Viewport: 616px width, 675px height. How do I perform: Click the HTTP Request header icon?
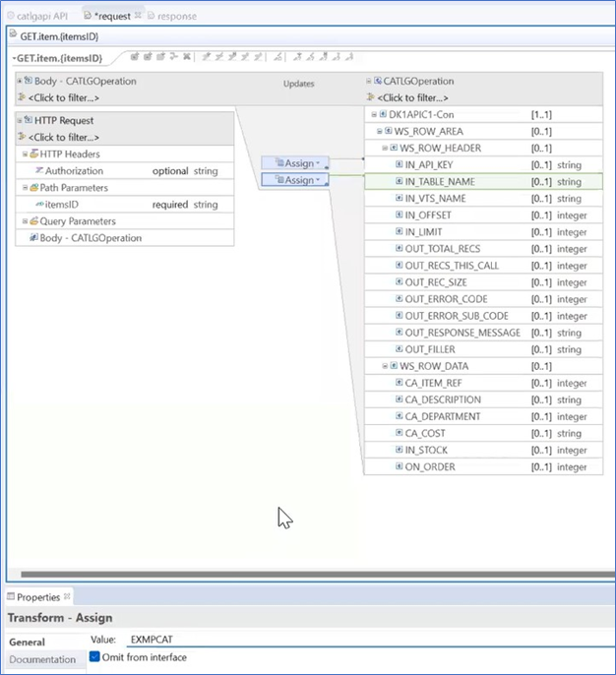pyautogui.click(x=29, y=120)
